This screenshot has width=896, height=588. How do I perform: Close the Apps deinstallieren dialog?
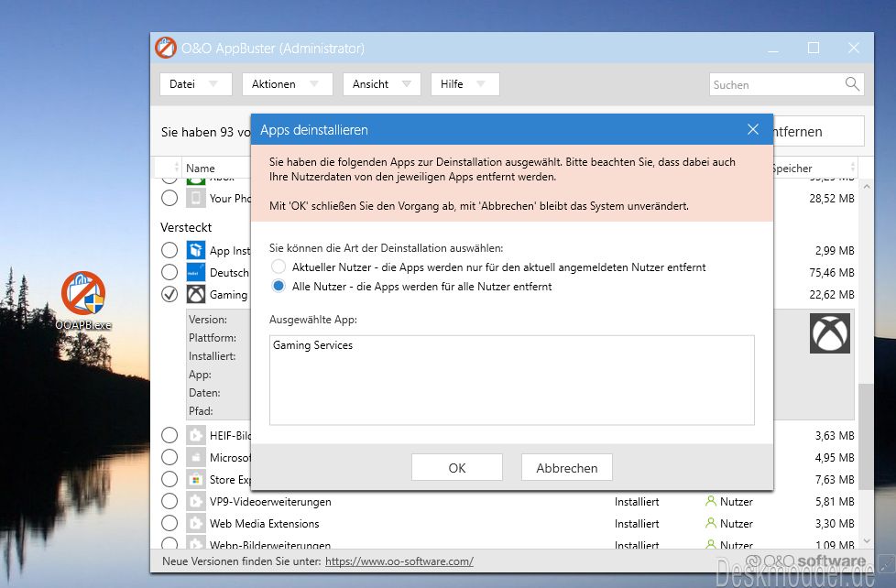point(753,130)
